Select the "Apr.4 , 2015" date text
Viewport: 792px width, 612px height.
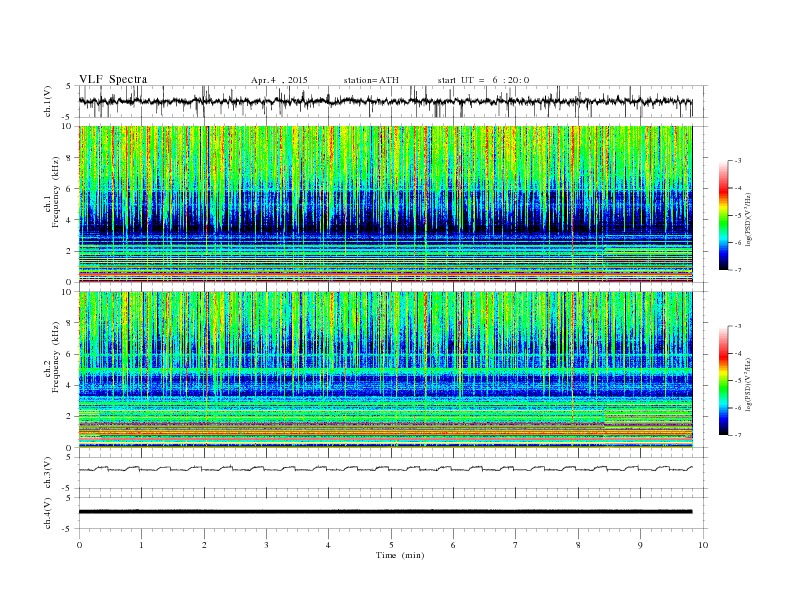[279, 80]
